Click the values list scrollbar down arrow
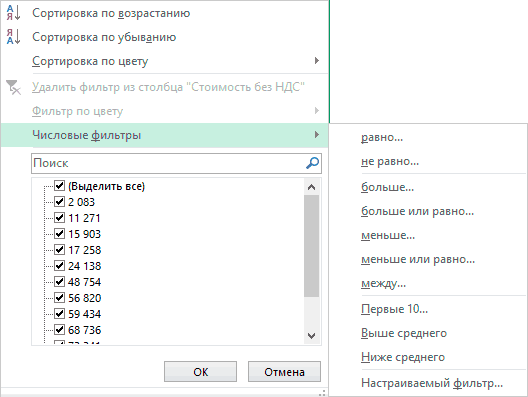 point(311,336)
